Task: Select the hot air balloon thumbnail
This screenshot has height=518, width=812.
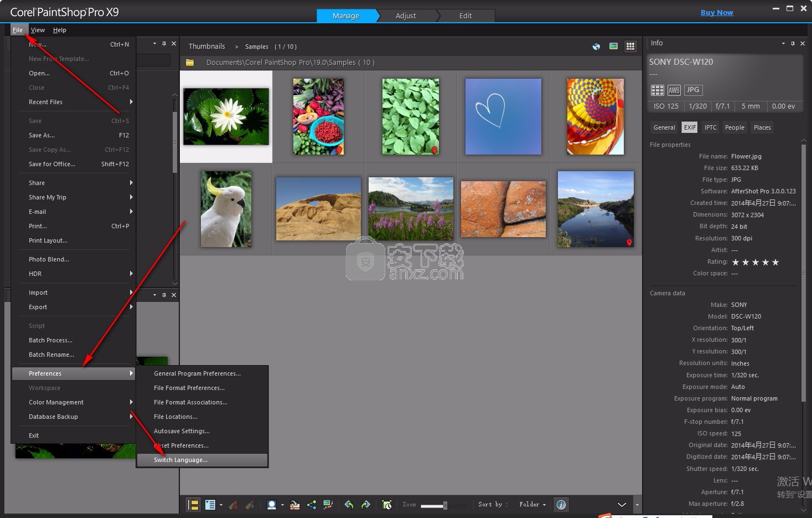Action: point(595,116)
